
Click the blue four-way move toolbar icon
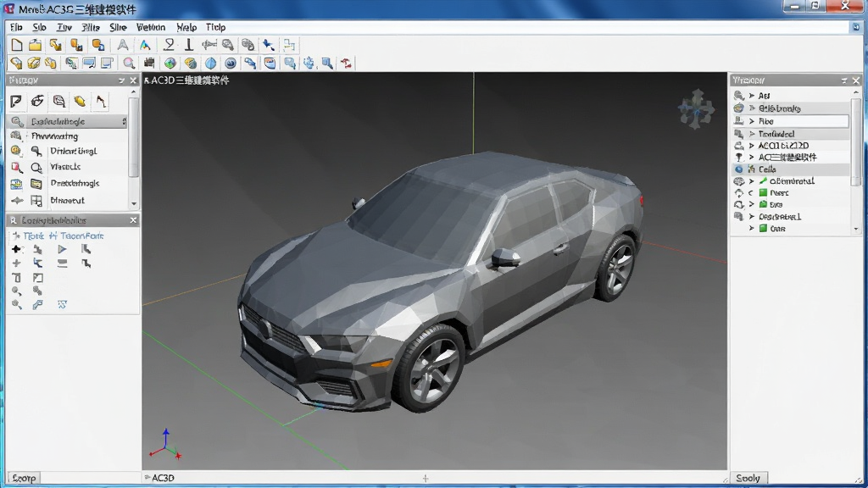pos(309,63)
